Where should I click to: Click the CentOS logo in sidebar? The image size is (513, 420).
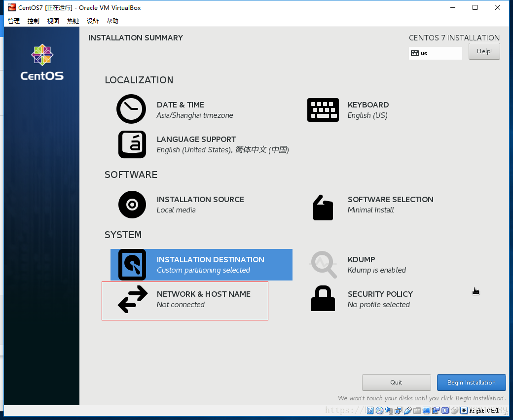click(42, 62)
